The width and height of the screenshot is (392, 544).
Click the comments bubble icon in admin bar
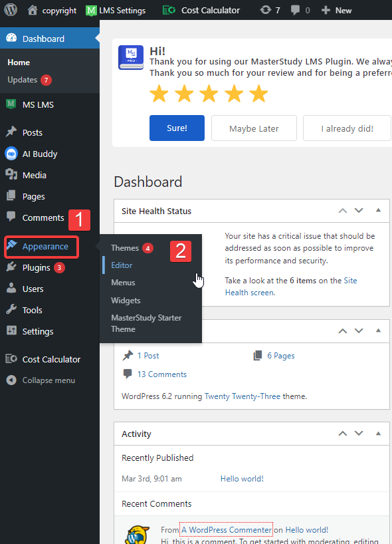[x=295, y=10]
